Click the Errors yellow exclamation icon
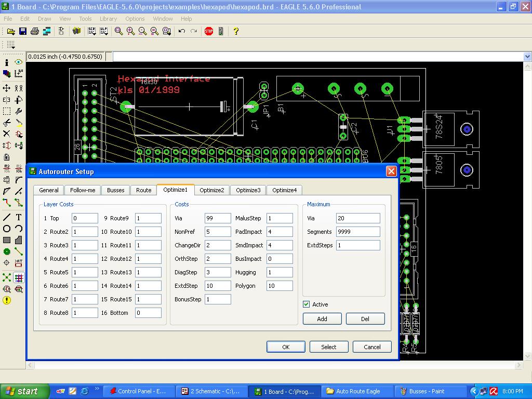Screen dimensions: 532x399 (x=7, y=300)
